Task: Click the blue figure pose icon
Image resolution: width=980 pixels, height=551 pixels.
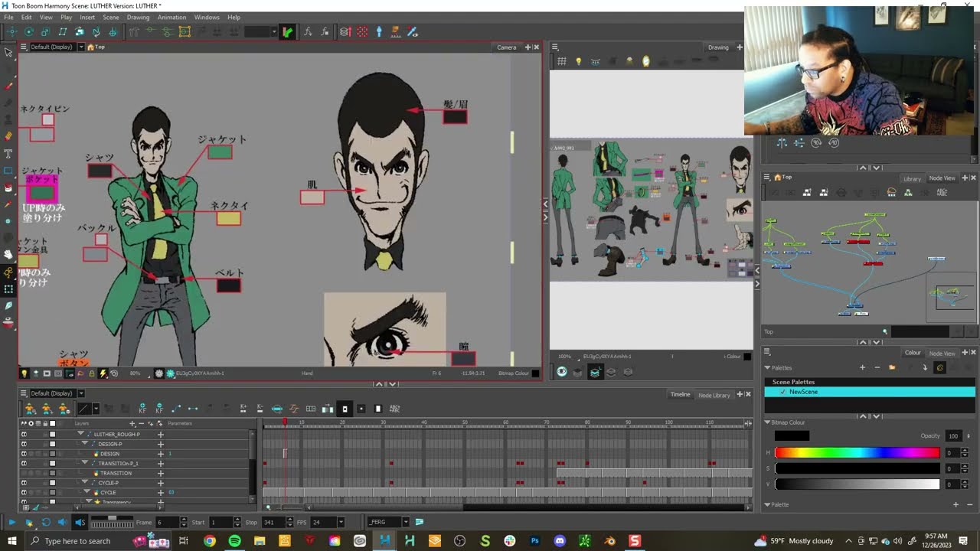Action: click(x=379, y=32)
